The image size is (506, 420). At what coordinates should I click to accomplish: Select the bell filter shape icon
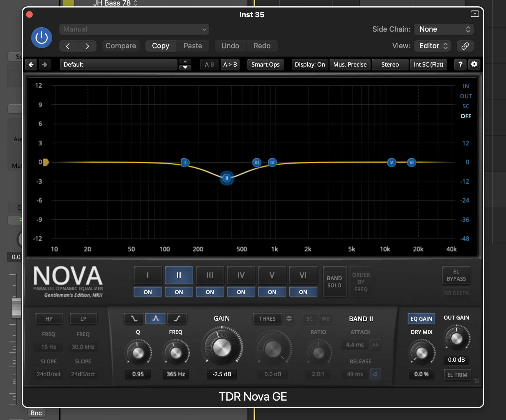(x=155, y=318)
